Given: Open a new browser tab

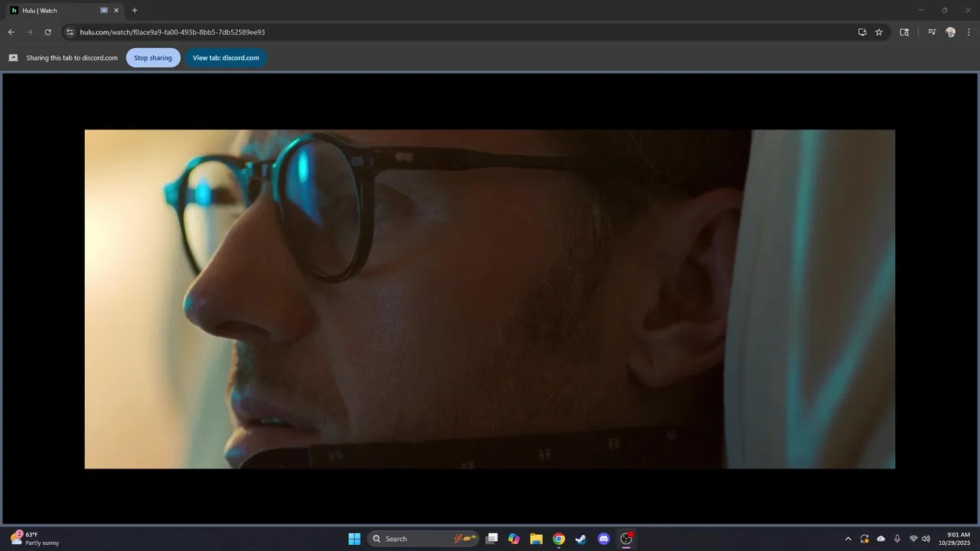Looking at the screenshot, I should [135, 11].
